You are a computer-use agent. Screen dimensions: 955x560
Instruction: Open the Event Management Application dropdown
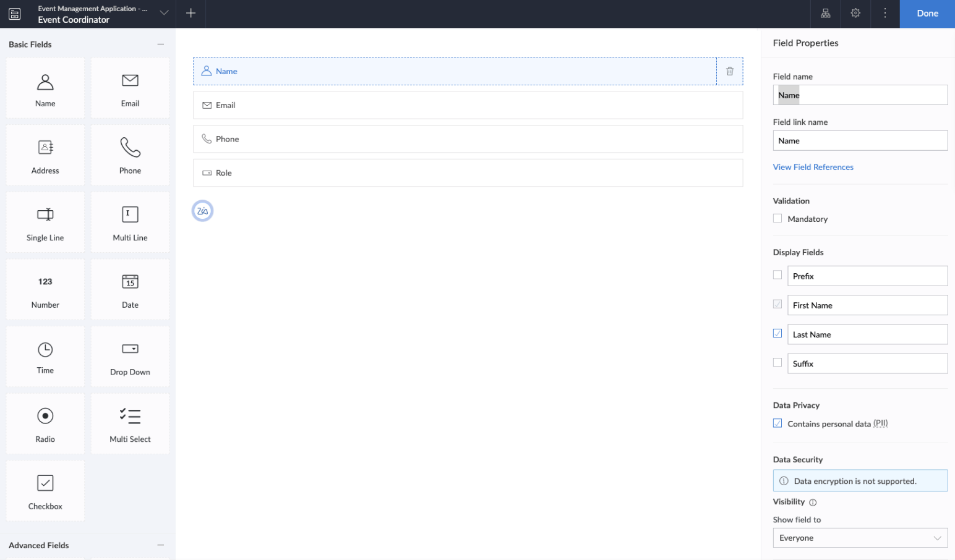163,13
